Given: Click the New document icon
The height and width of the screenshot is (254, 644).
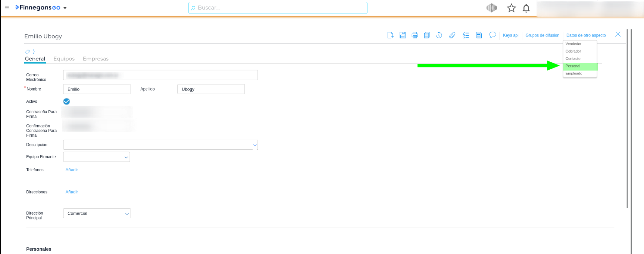Looking at the screenshot, I should click(x=390, y=35).
